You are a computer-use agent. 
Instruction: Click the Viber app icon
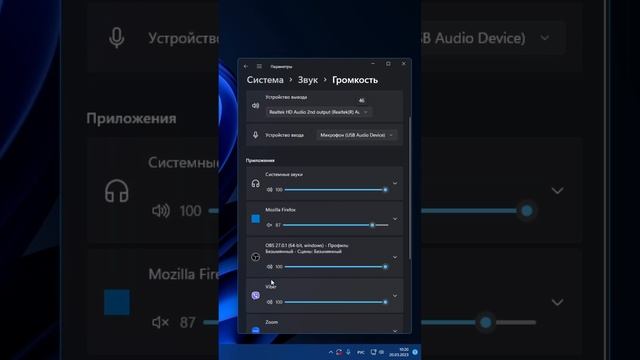[x=256, y=295]
